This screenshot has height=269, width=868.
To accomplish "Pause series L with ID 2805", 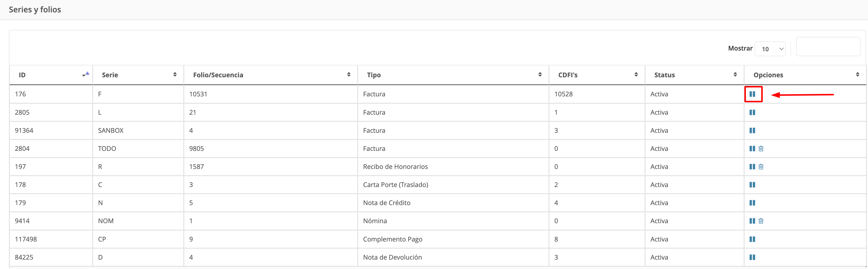I will click(x=752, y=112).
